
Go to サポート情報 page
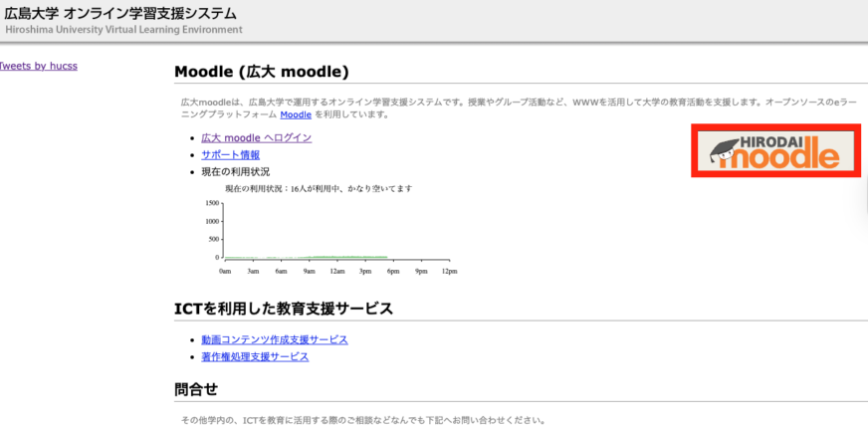click(x=230, y=154)
